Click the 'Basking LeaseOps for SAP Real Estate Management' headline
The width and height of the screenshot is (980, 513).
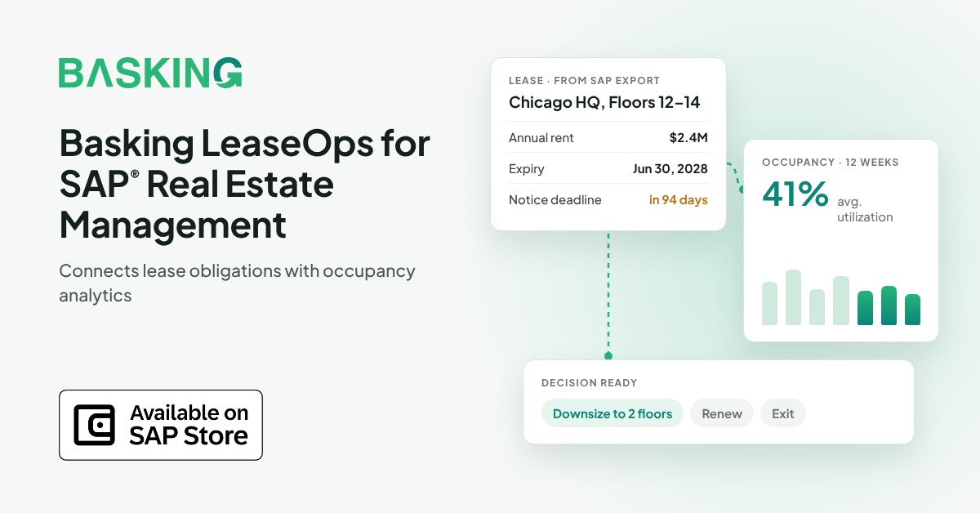coord(244,184)
